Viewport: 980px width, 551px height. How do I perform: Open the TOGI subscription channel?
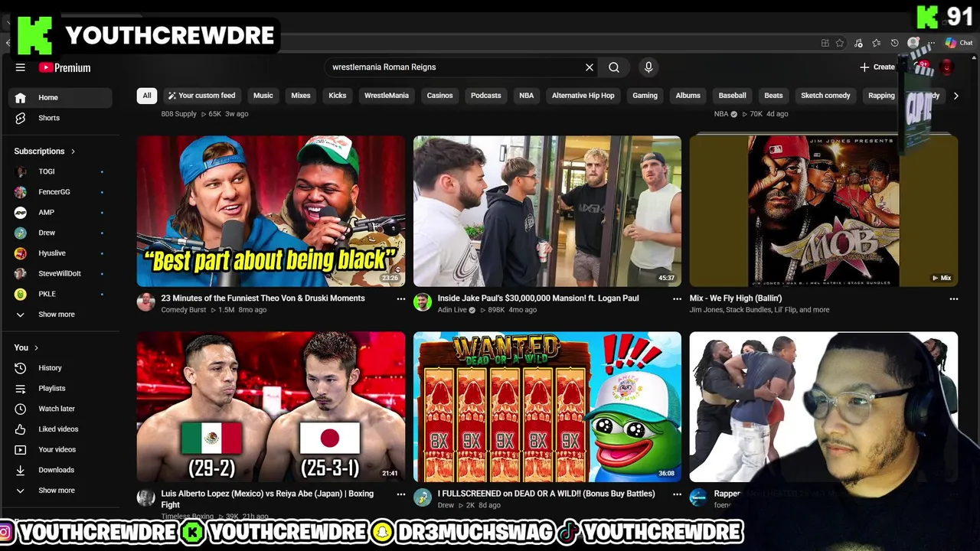point(60,171)
